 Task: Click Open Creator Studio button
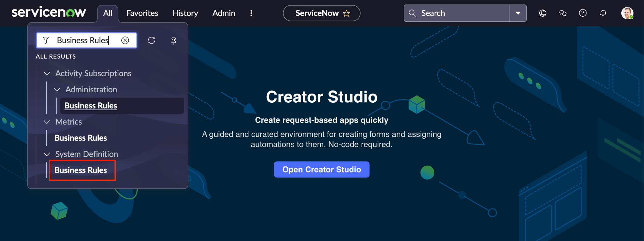click(321, 169)
